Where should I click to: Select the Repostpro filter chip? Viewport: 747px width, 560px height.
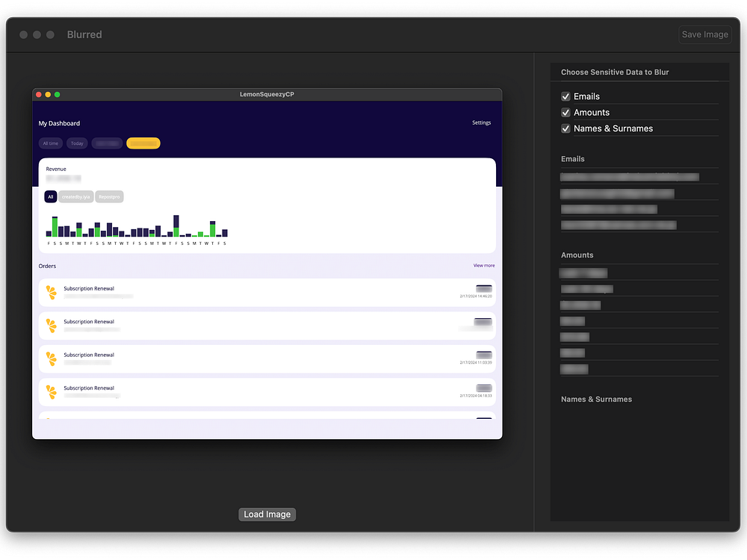[109, 196]
